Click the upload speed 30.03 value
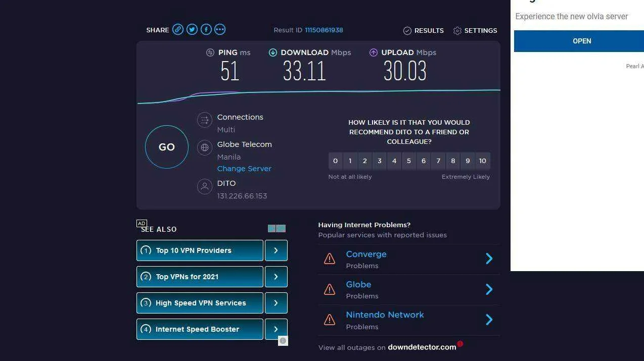 coord(405,71)
